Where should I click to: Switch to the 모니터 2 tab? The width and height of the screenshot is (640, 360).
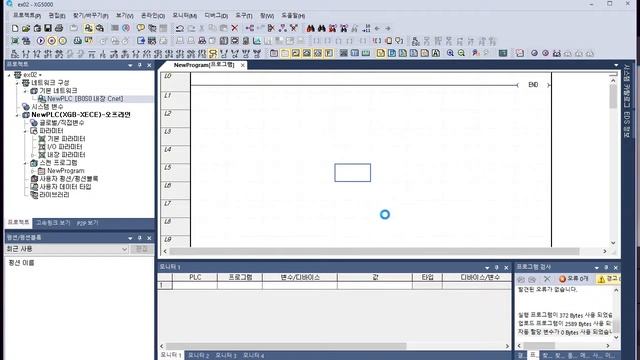click(x=198, y=356)
